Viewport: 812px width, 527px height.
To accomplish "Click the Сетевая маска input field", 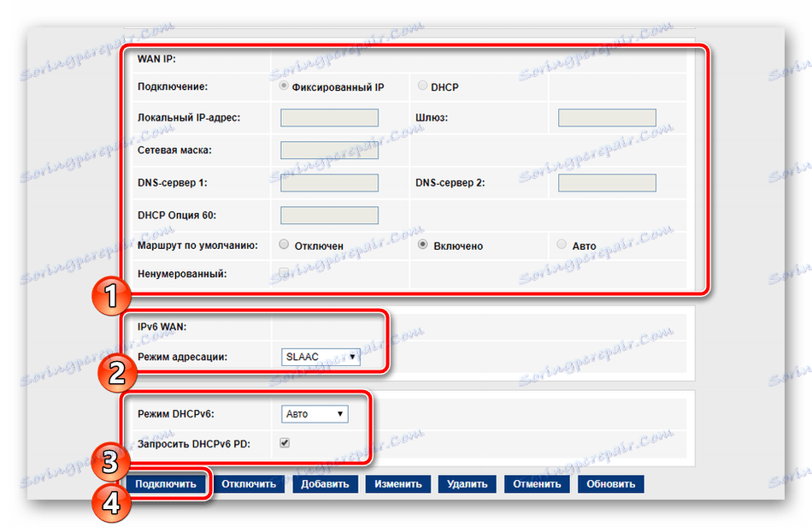I will pos(329,151).
